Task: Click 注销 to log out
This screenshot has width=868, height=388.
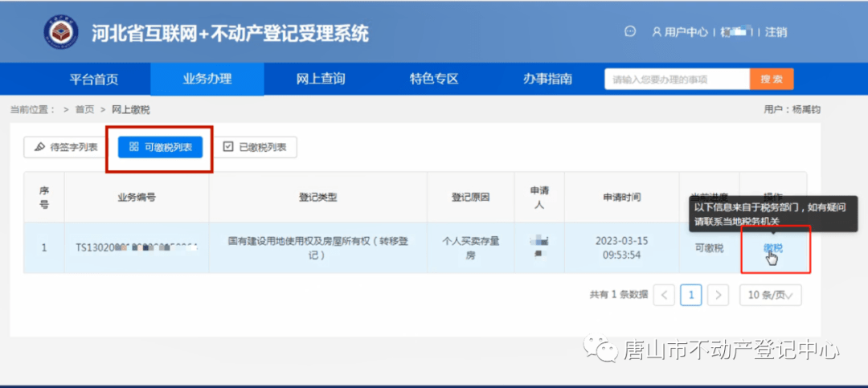Action: pyautogui.click(x=776, y=33)
